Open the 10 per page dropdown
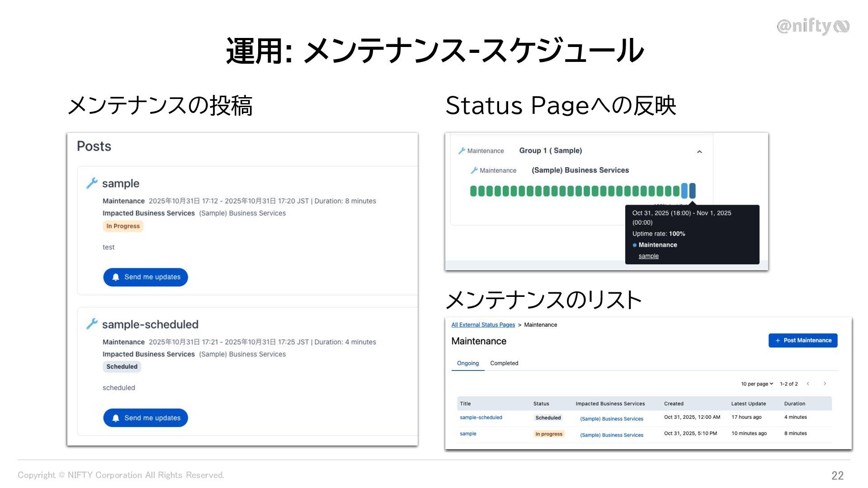Viewport: 868px width, 488px height. (757, 384)
